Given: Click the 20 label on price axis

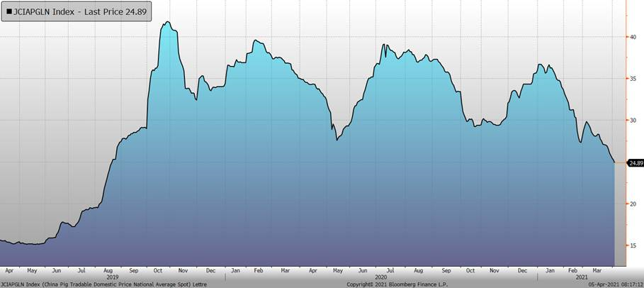Looking at the screenshot, I should click(632, 204).
